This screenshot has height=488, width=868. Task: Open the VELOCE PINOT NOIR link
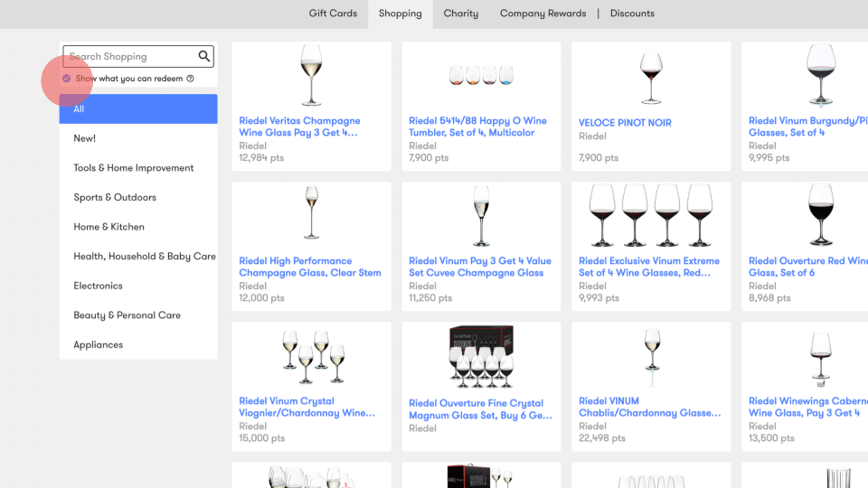pyautogui.click(x=625, y=123)
